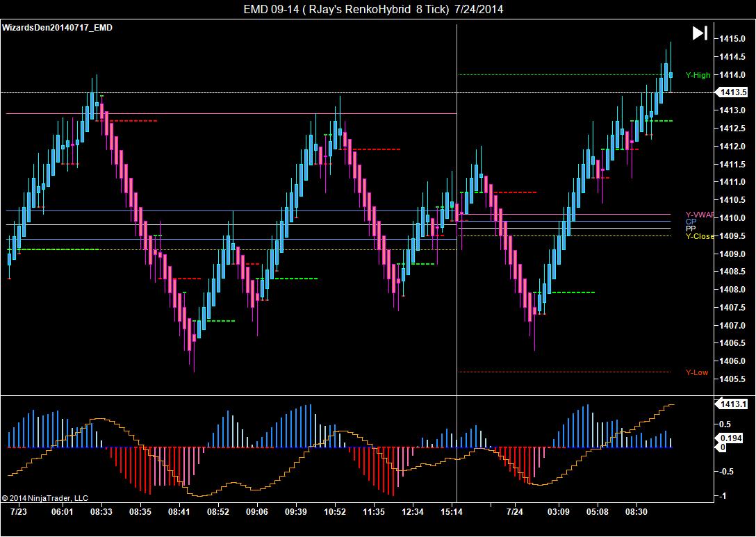
Task: Click the 1407.0 price axis label
Action: coord(732,325)
